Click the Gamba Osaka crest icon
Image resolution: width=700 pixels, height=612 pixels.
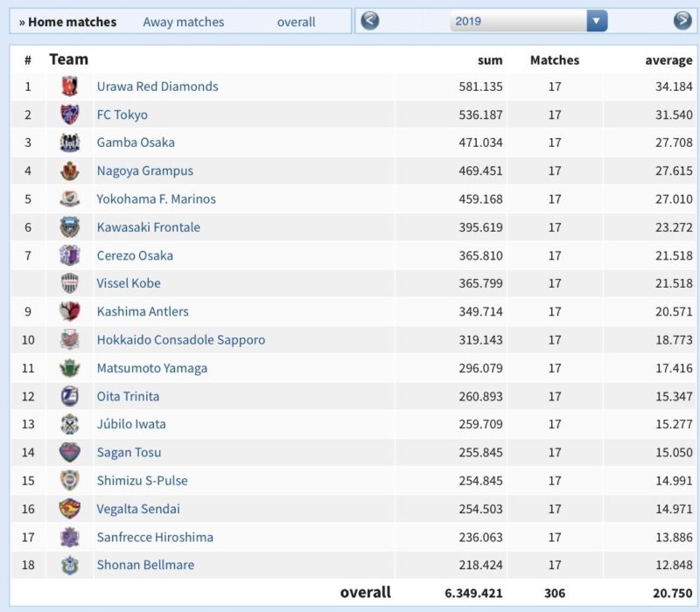(x=70, y=143)
